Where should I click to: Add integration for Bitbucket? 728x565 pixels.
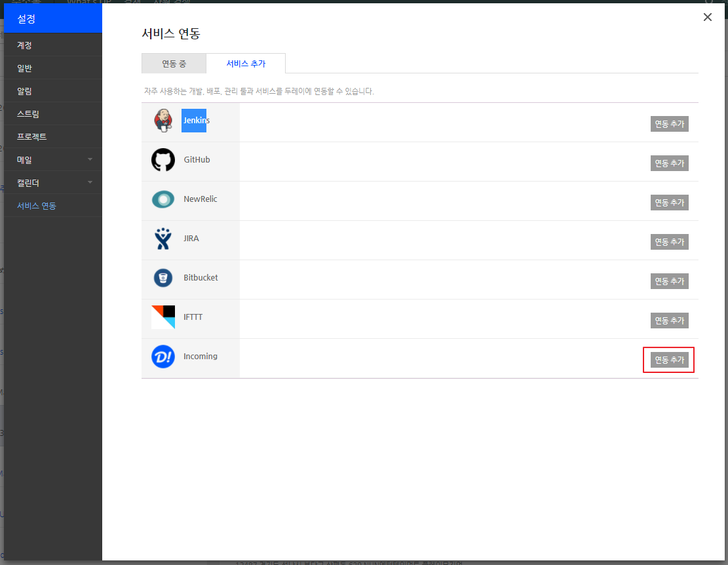pos(669,281)
